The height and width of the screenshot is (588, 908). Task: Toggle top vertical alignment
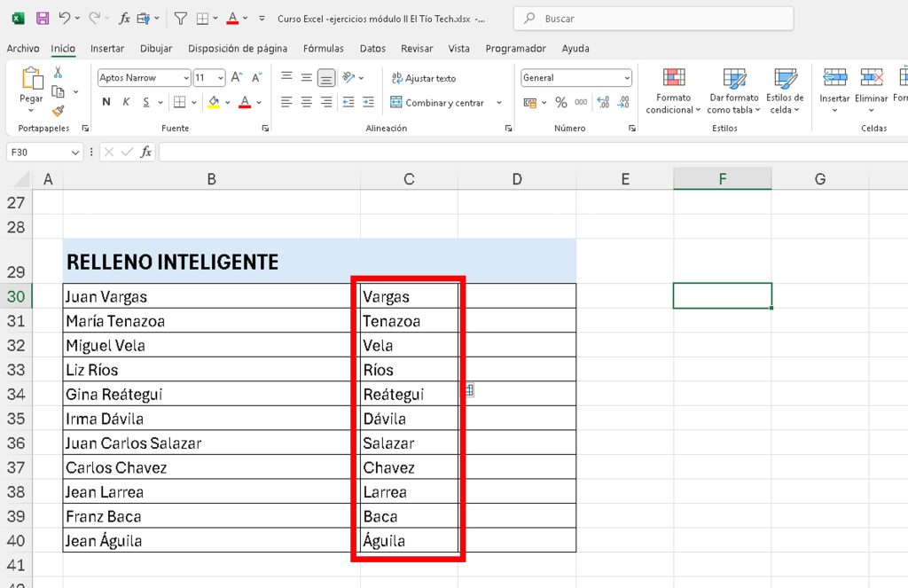point(286,77)
